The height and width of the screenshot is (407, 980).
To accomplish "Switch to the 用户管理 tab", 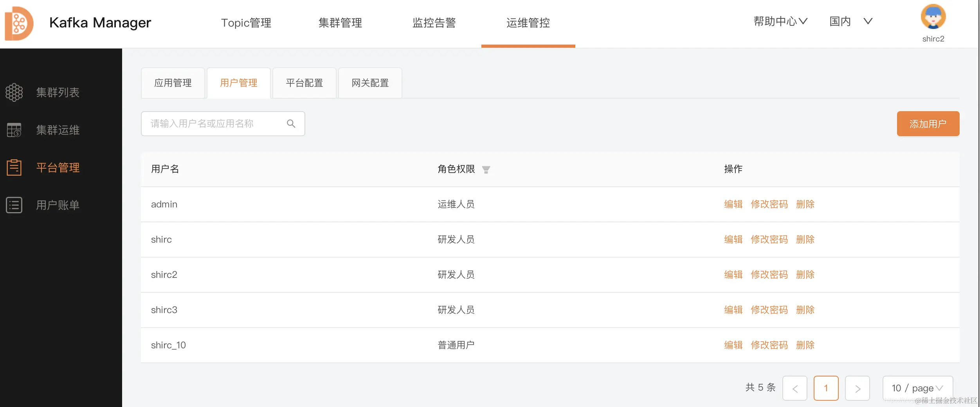I will 239,83.
